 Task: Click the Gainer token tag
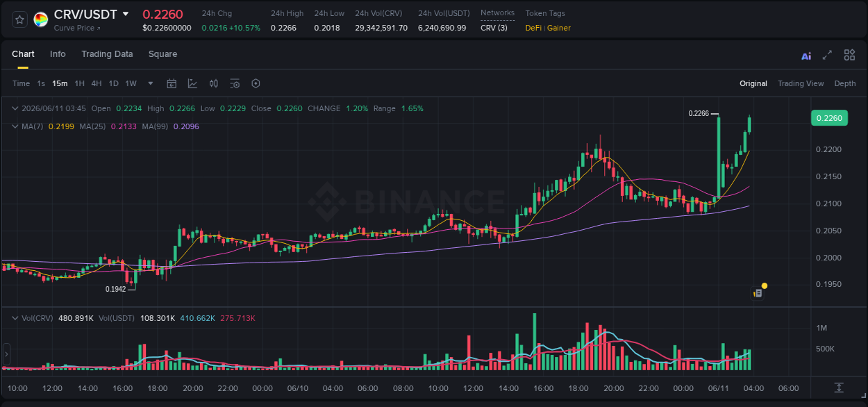point(559,28)
